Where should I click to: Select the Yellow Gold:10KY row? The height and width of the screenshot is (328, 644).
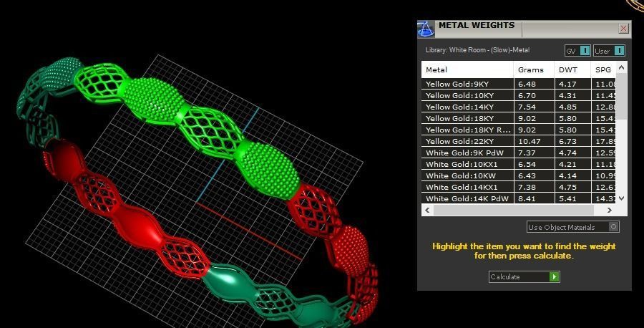518,95
